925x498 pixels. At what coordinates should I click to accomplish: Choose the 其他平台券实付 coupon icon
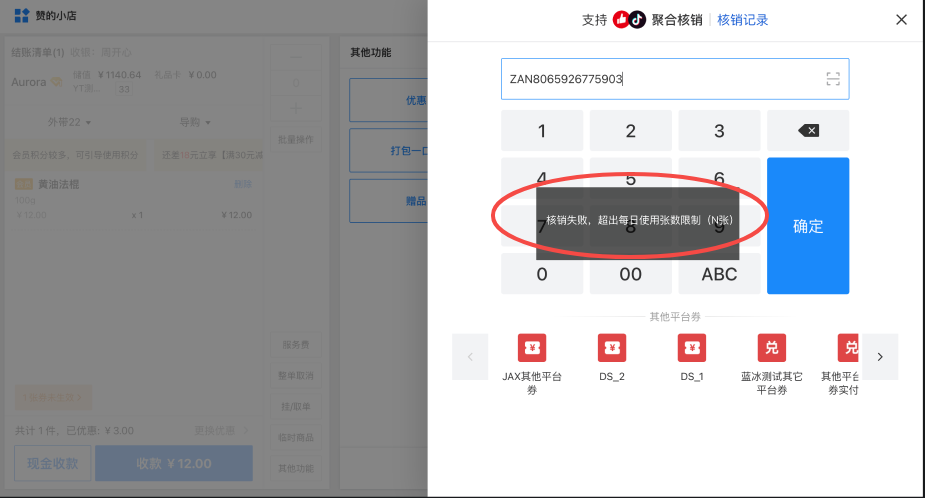coord(848,348)
